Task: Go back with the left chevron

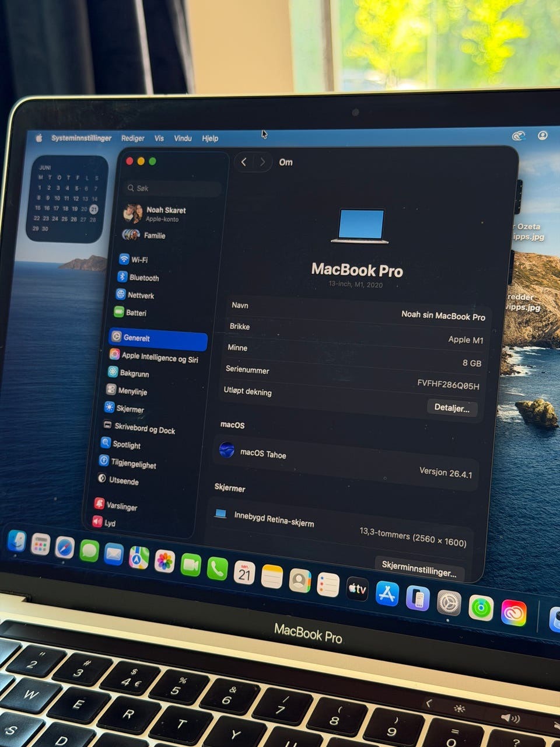Action: [244, 162]
